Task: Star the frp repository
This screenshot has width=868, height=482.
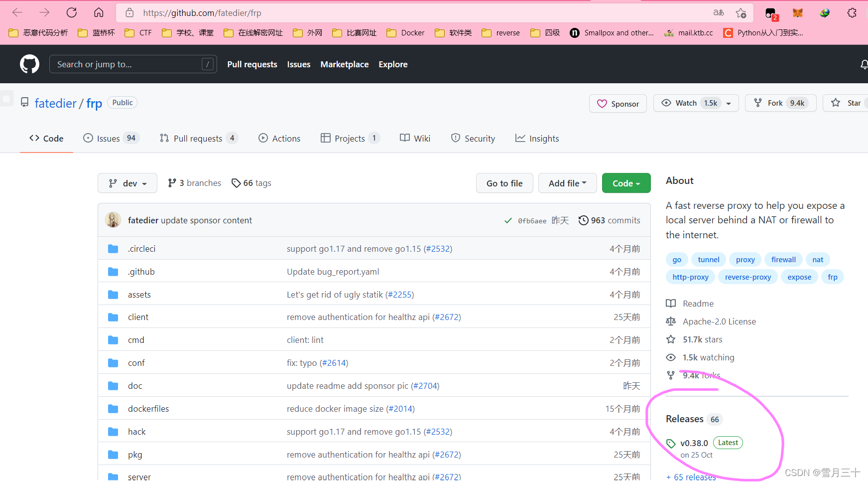Action: click(x=846, y=103)
